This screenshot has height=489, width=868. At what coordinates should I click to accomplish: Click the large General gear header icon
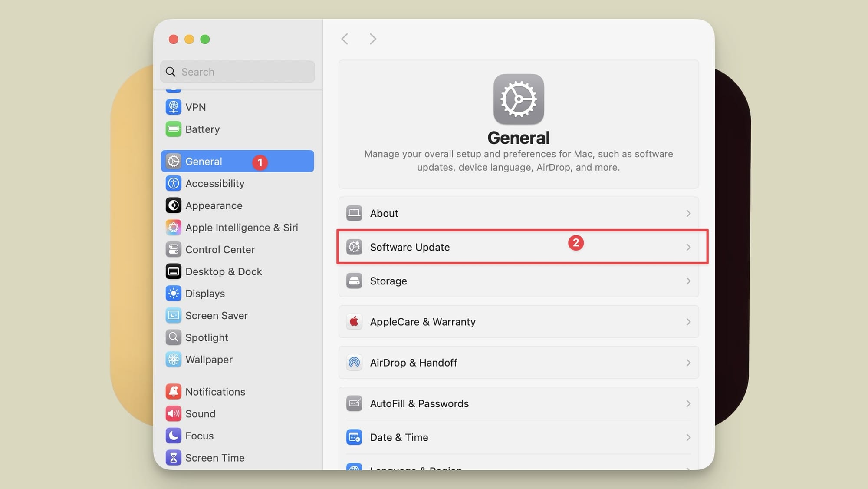pos(519,99)
